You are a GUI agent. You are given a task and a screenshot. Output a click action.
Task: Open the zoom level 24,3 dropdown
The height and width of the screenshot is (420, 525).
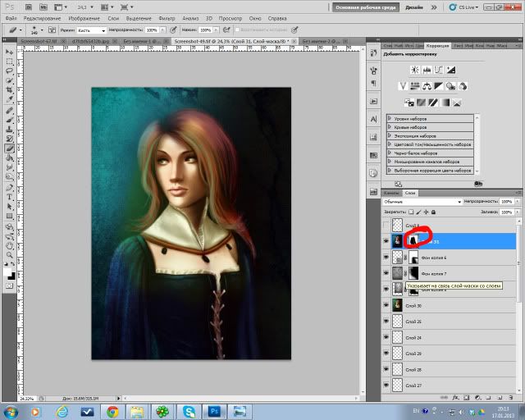pos(92,7)
